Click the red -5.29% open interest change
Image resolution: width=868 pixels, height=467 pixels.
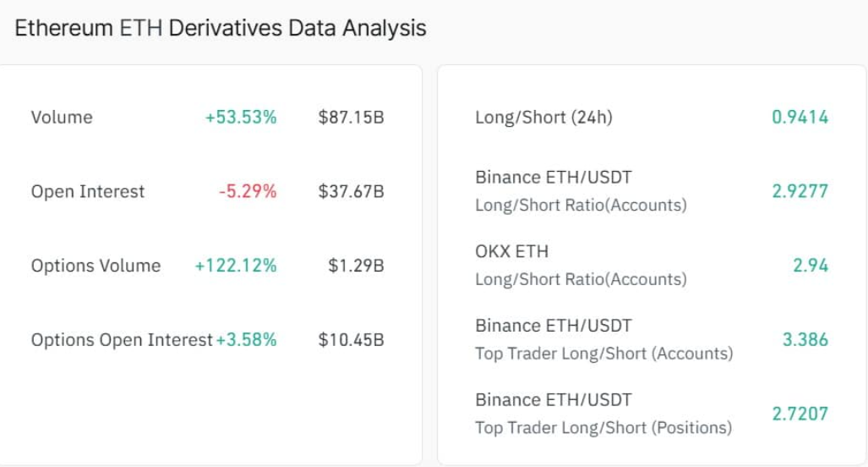(x=248, y=192)
